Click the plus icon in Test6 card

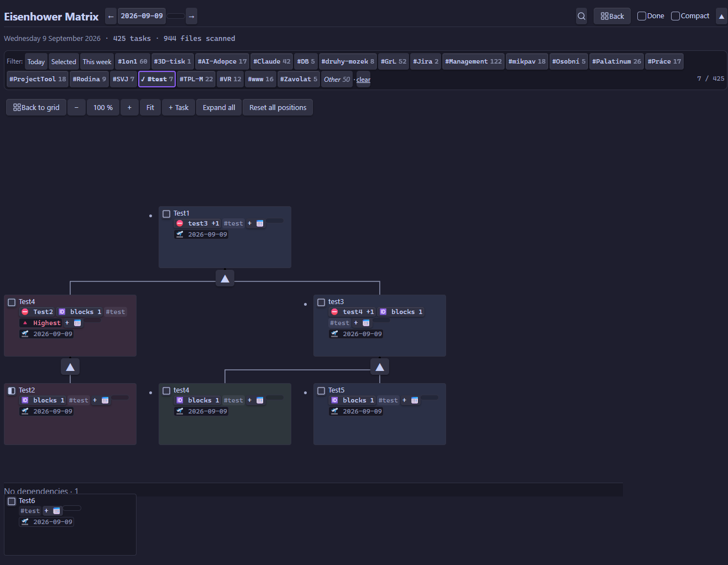(46, 511)
